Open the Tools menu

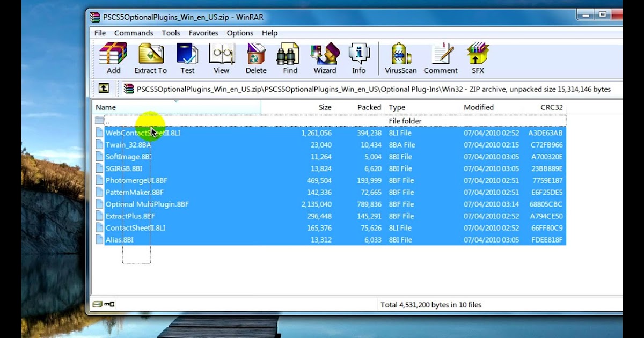(x=171, y=33)
